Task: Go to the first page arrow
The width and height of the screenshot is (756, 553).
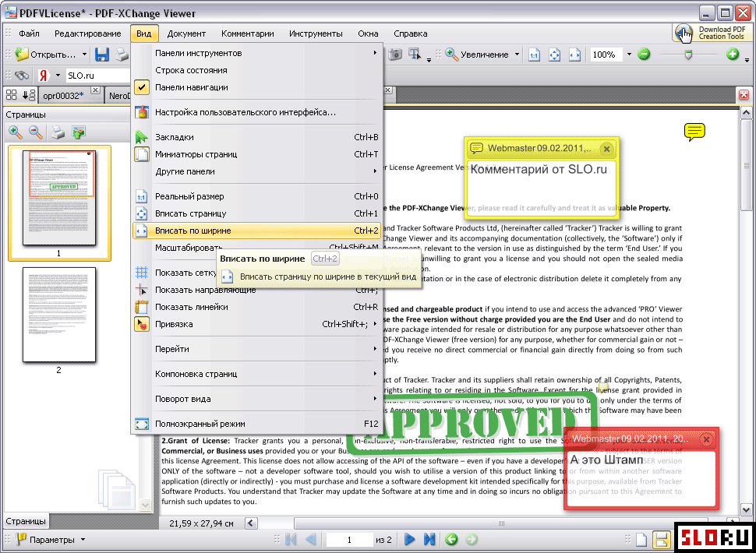Action: [x=291, y=539]
